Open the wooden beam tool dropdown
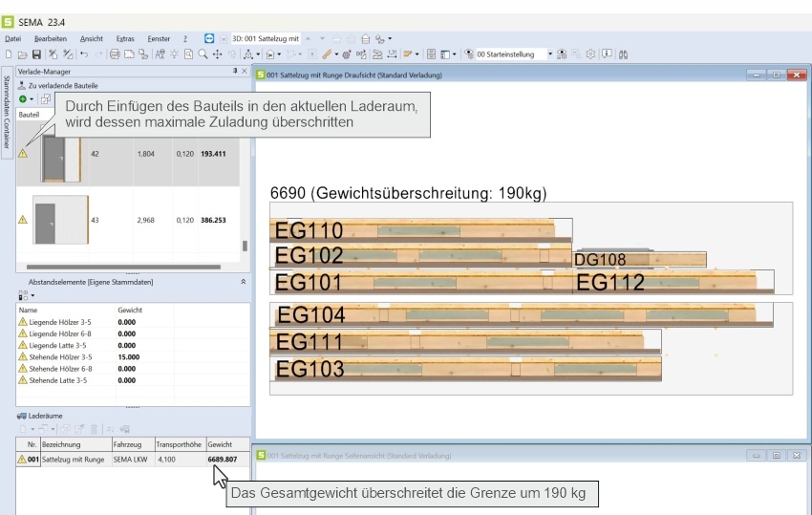This screenshot has width=812, height=515. (336, 54)
